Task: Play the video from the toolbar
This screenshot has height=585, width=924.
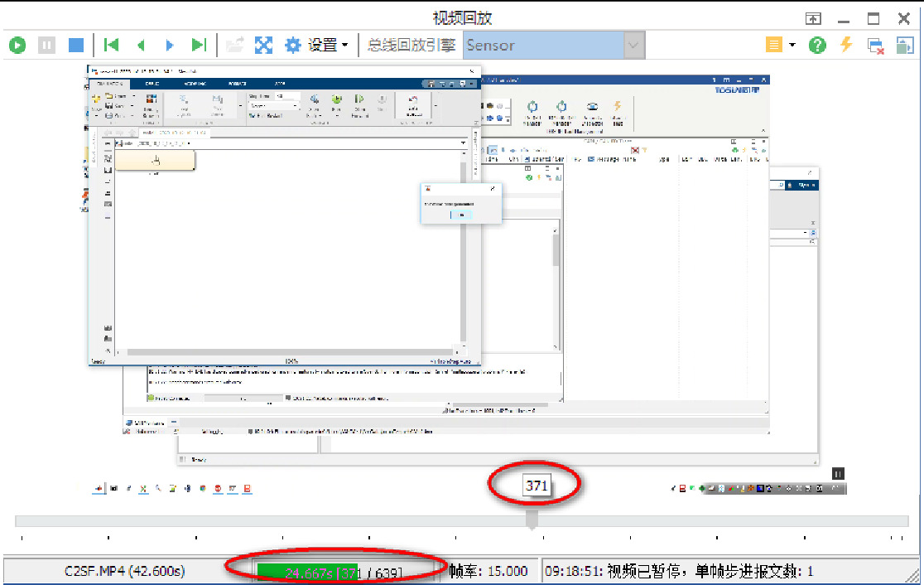Action: click(17, 45)
